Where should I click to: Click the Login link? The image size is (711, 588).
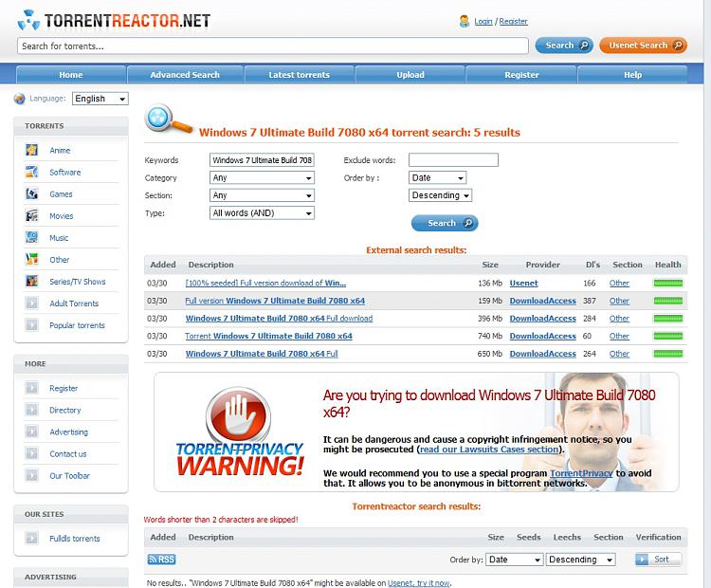[x=483, y=21]
